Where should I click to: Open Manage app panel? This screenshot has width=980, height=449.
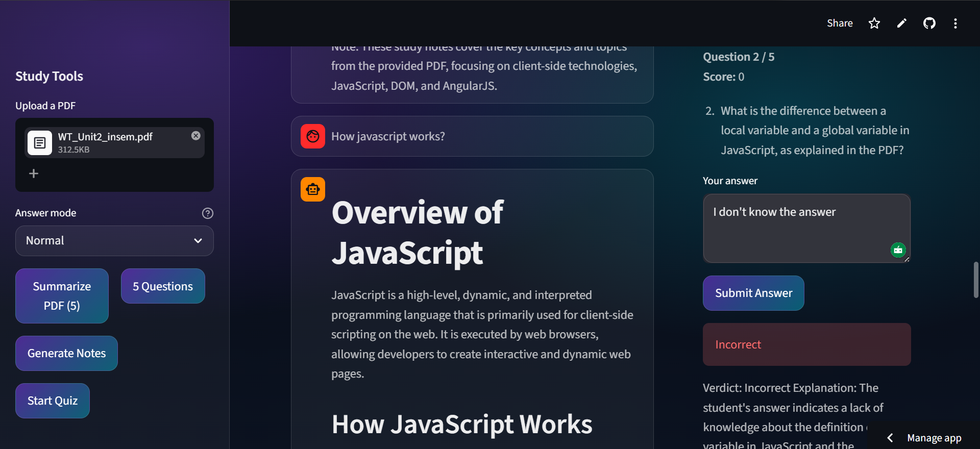[x=934, y=438]
